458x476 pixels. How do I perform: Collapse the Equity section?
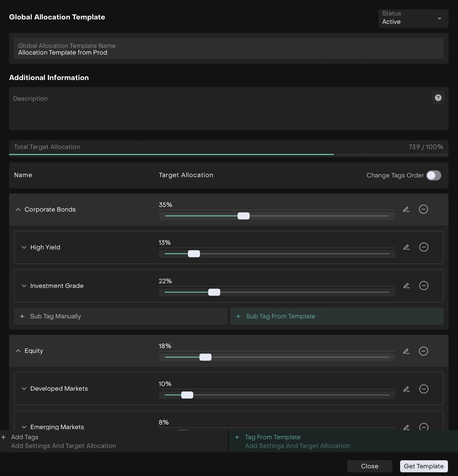(18, 351)
